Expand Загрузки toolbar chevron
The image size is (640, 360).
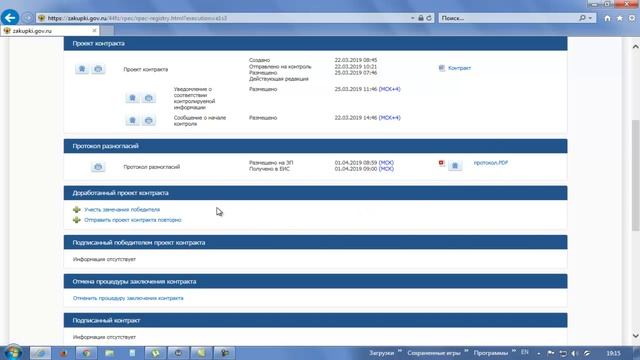point(400,351)
